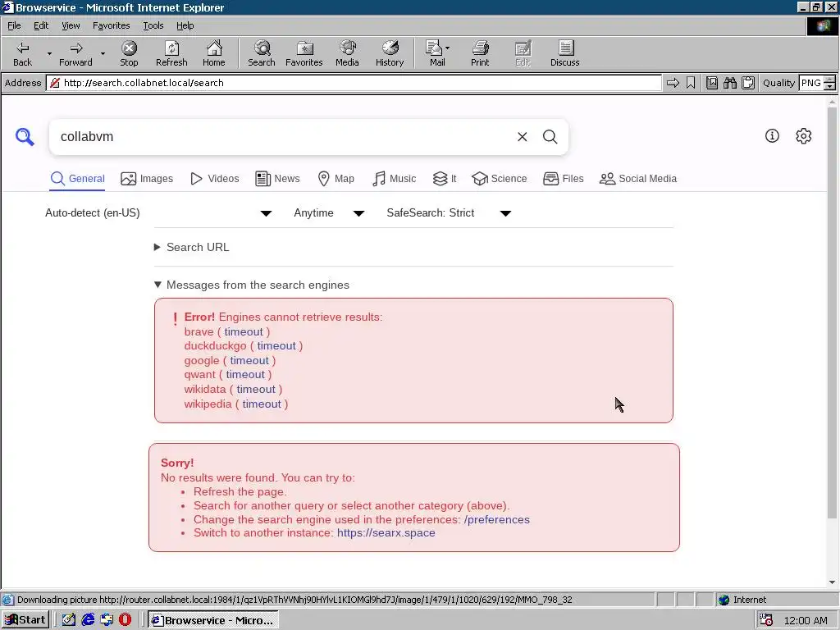Open the Anytime time range dropdown

pyautogui.click(x=329, y=213)
